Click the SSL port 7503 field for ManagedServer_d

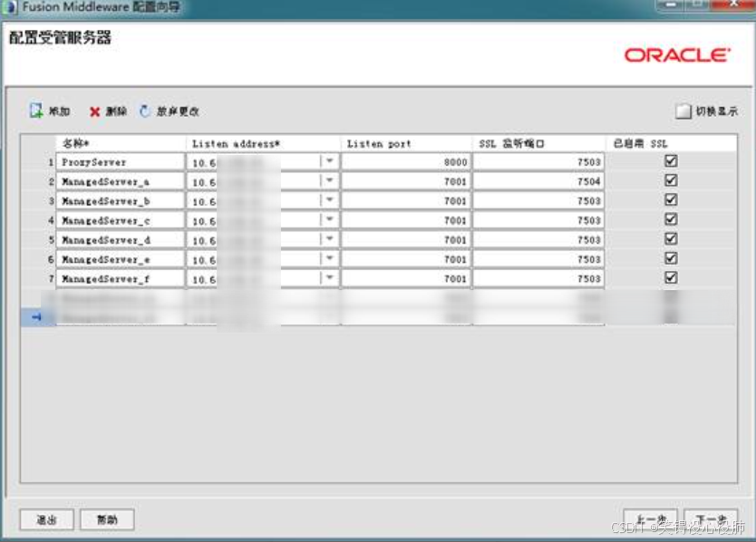(538, 239)
